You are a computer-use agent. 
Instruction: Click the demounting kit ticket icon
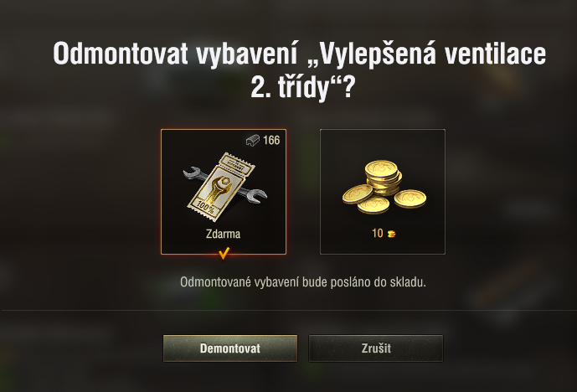pyautogui.click(x=221, y=187)
